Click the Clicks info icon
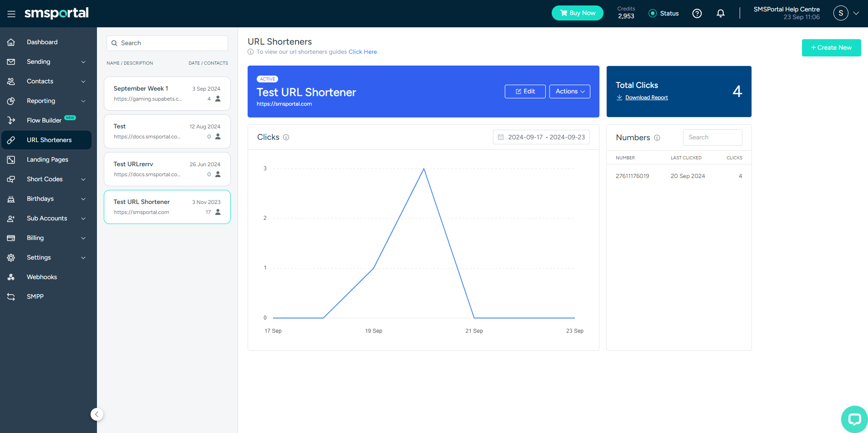Screen dimensions: 868x433 tap(286, 138)
